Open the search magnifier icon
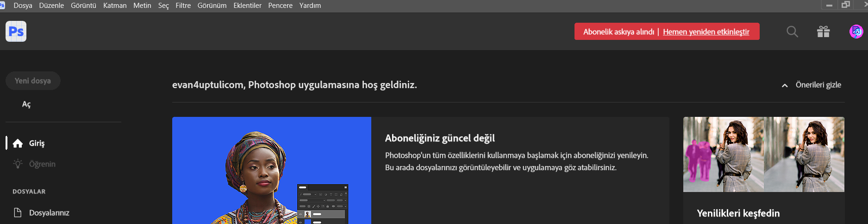Image resolution: width=868 pixels, height=224 pixels. coord(792,32)
